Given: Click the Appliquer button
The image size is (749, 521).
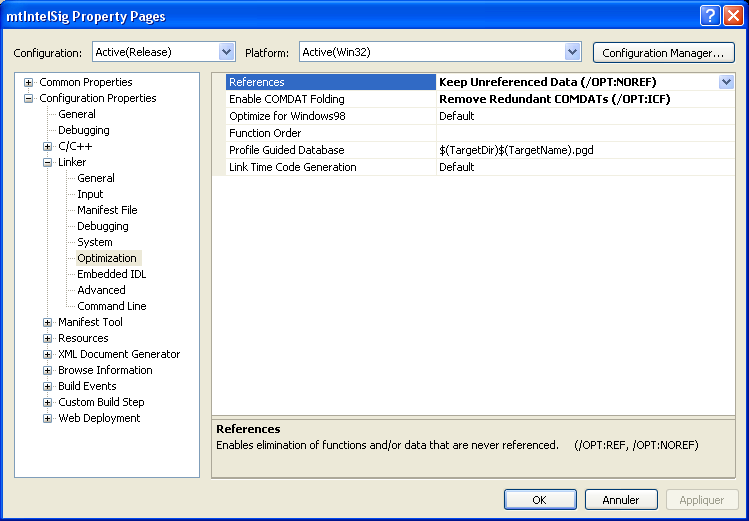Looking at the screenshot, I should pyautogui.click(x=702, y=500).
